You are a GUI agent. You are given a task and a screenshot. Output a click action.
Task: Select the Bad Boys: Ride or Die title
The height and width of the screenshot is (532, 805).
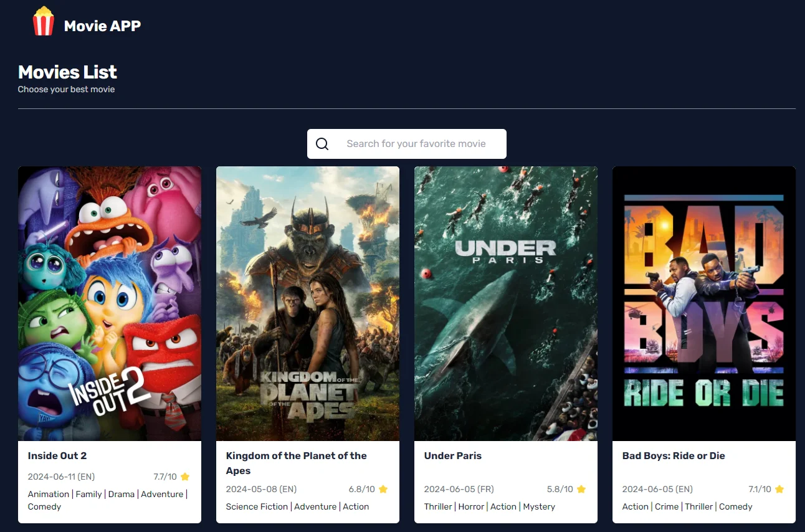[x=674, y=455]
